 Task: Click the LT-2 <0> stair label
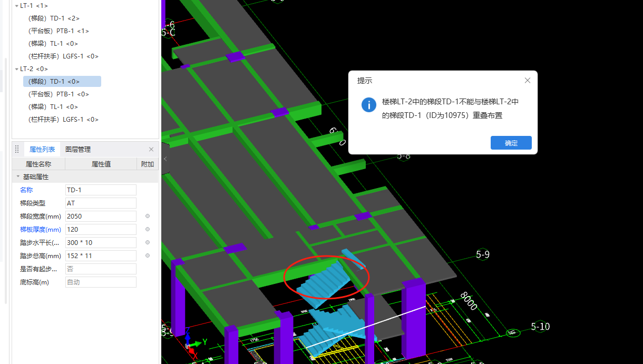(x=34, y=69)
